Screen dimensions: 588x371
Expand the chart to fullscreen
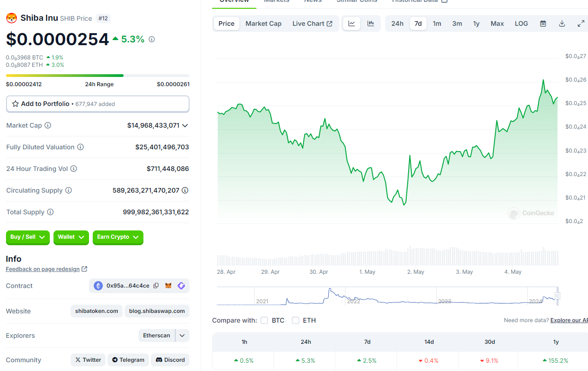click(x=581, y=24)
